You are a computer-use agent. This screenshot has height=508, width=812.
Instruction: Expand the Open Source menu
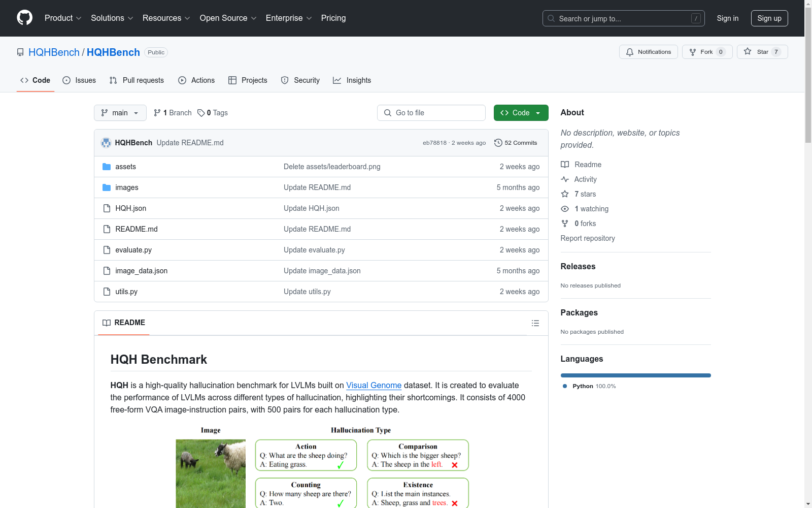coord(228,18)
